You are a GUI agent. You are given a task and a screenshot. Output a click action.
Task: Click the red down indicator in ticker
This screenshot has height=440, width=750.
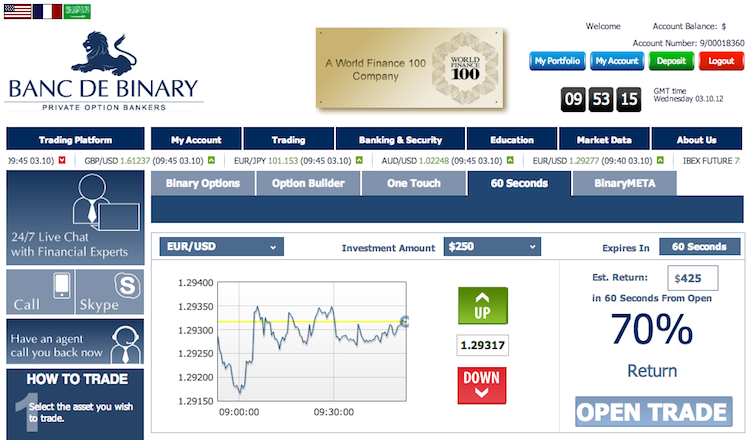tap(62, 161)
